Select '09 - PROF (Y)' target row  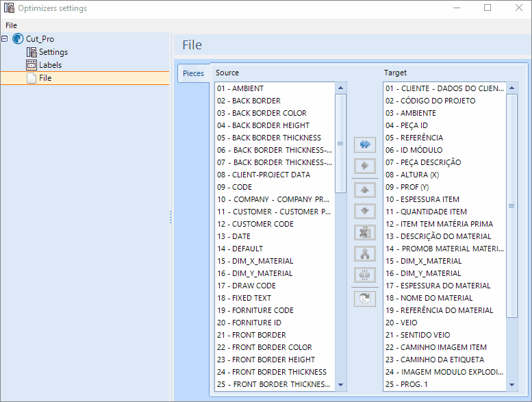coord(445,187)
